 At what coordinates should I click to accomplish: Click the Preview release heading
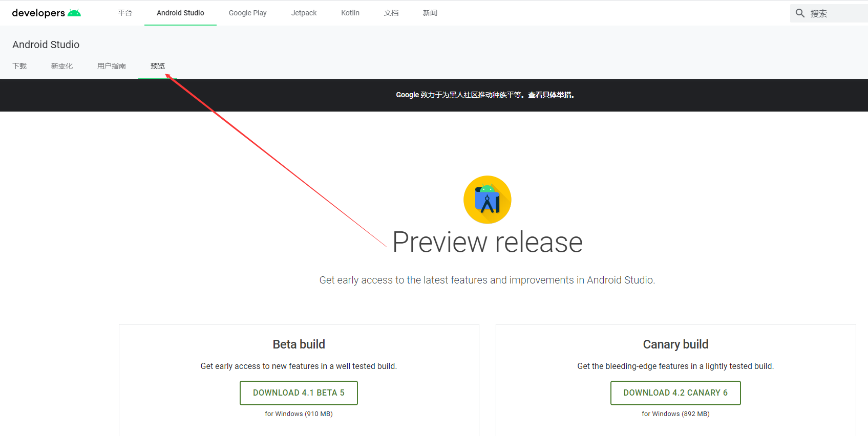(488, 242)
